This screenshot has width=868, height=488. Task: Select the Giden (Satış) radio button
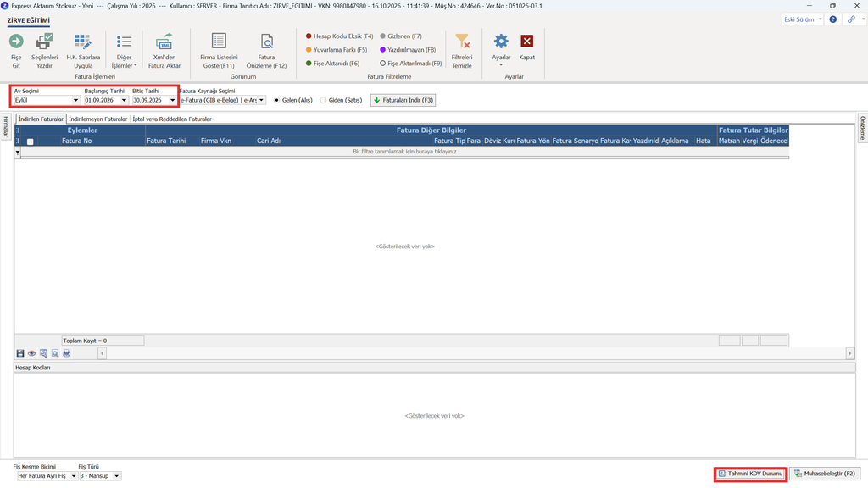click(323, 100)
